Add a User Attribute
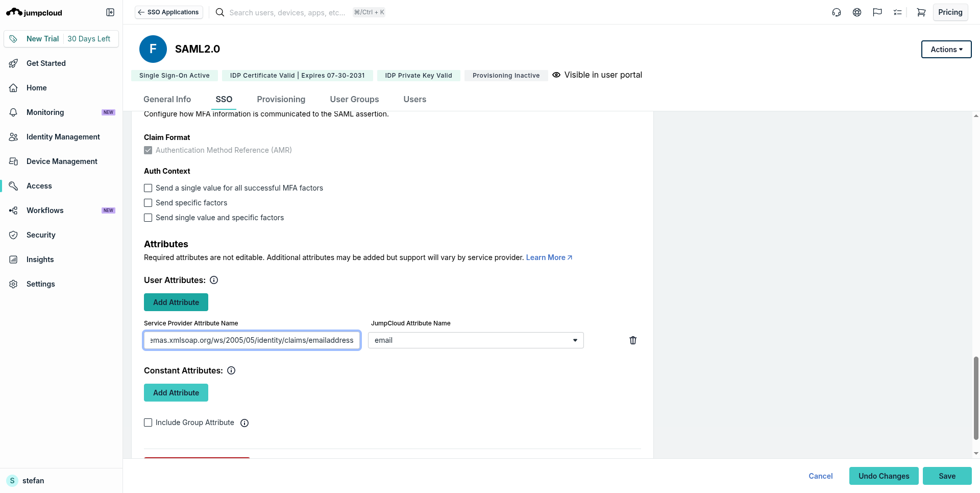980x493 pixels. pyautogui.click(x=176, y=302)
